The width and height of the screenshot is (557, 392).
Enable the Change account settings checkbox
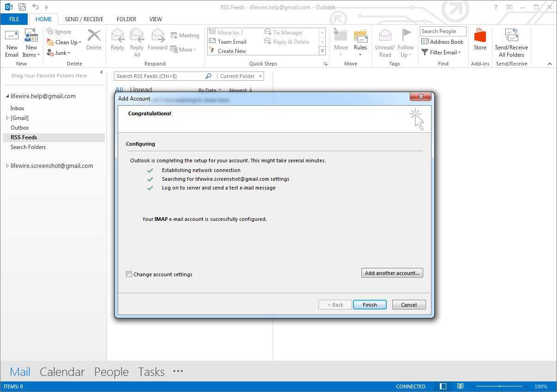129,274
